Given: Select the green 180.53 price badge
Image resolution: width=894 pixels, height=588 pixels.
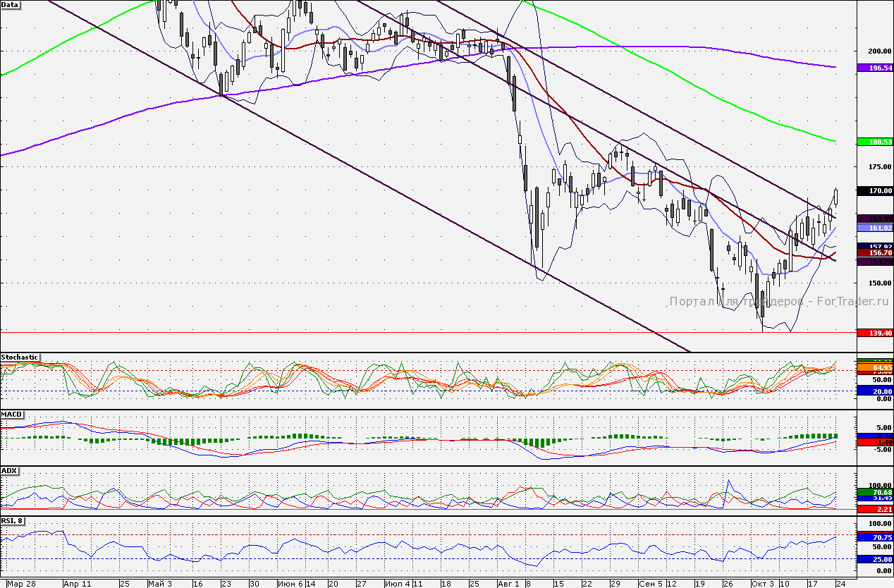Looking at the screenshot, I should tap(871, 142).
